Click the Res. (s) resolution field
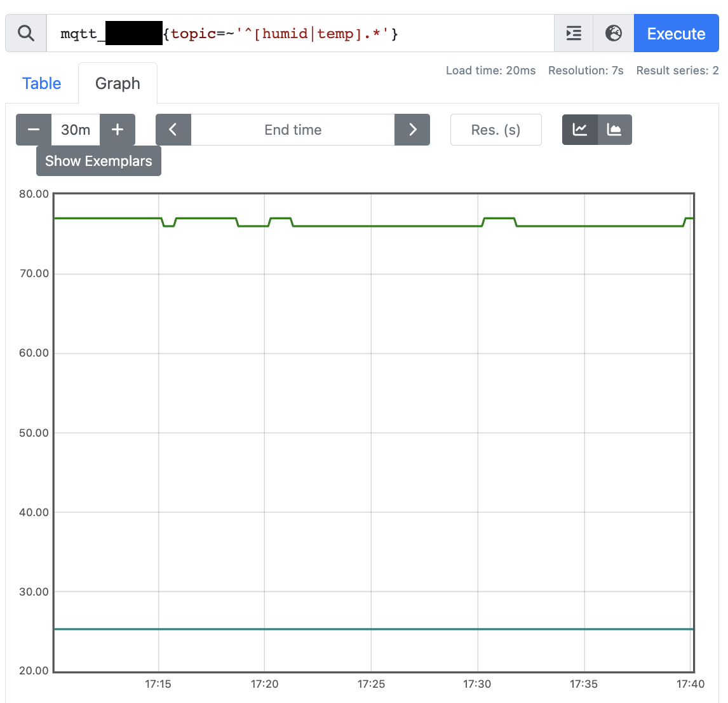The height and width of the screenshot is (703, 728). [x=496, y=130]
